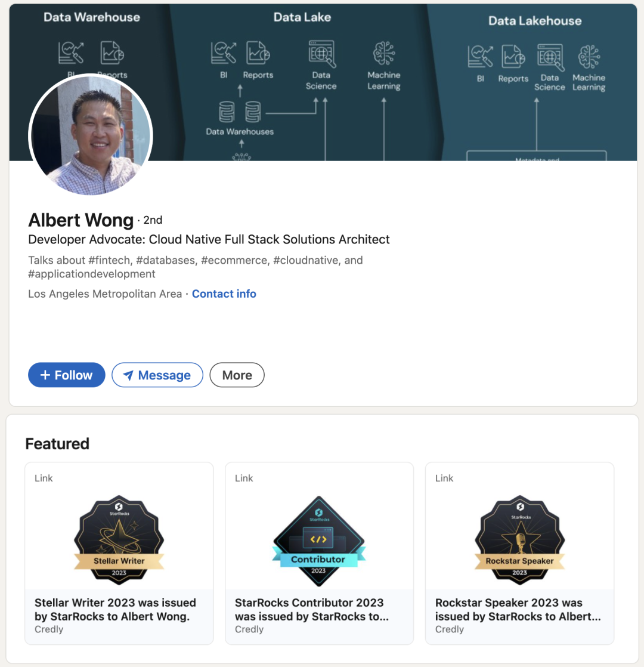Click the Stellar Writer 2023 badge image

click(x=119, y=539)
